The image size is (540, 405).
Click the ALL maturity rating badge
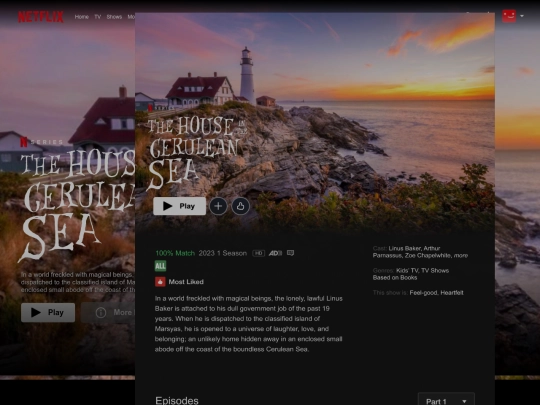coord(160,266)
